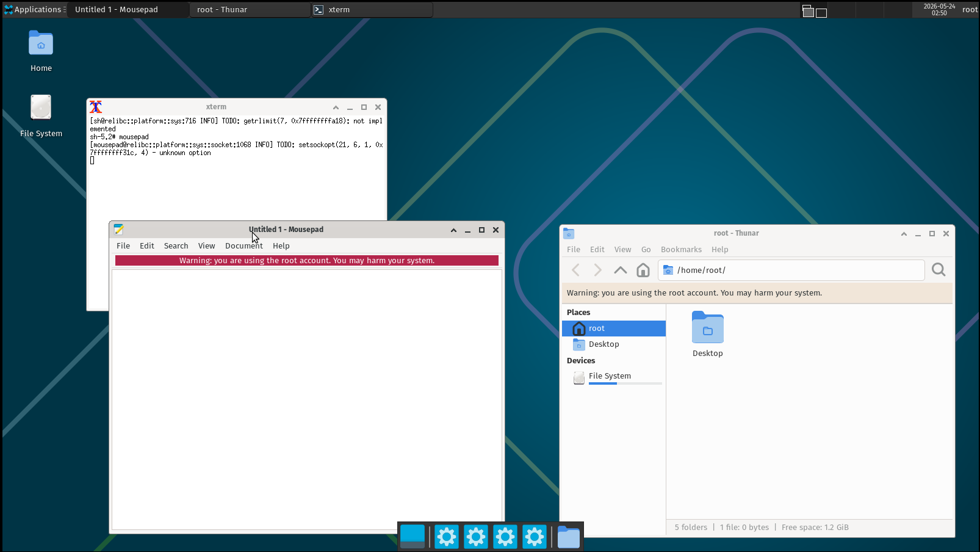Click the Thunar forward arrow
This screenshot has width=980, height=552.
pyautogui.click(x=597, y=270)
